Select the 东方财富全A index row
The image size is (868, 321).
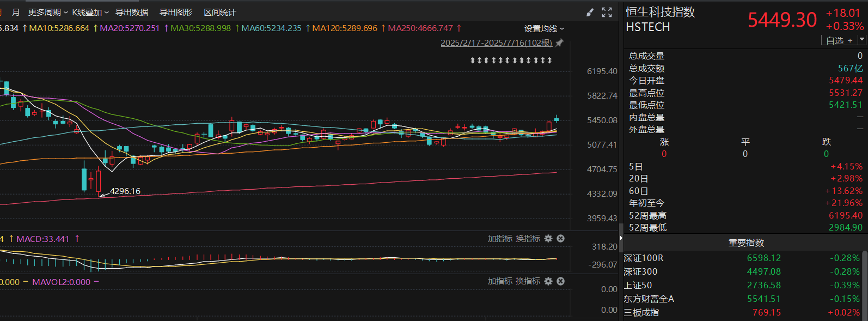click(744, 299)
